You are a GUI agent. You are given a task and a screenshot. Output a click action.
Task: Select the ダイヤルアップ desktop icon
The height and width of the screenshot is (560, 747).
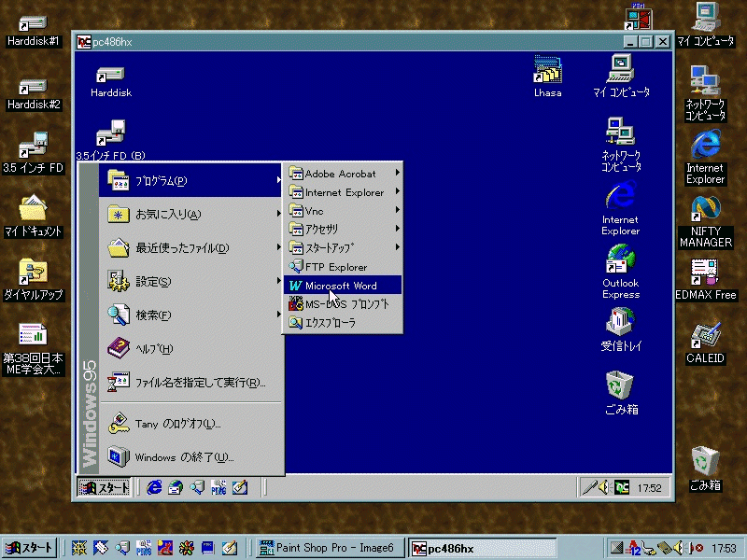click(33, 279)
